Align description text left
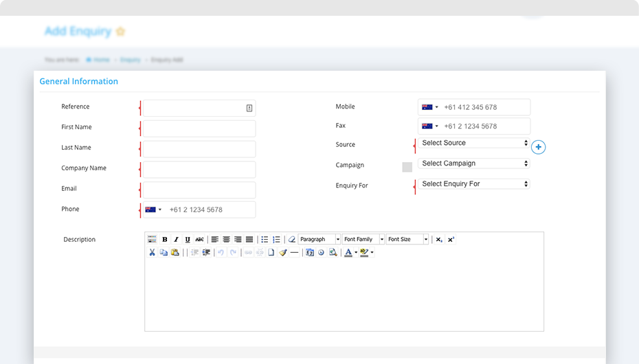Image resolution: width=639 pixels, height=364 pixels. [x=215, y=240]
